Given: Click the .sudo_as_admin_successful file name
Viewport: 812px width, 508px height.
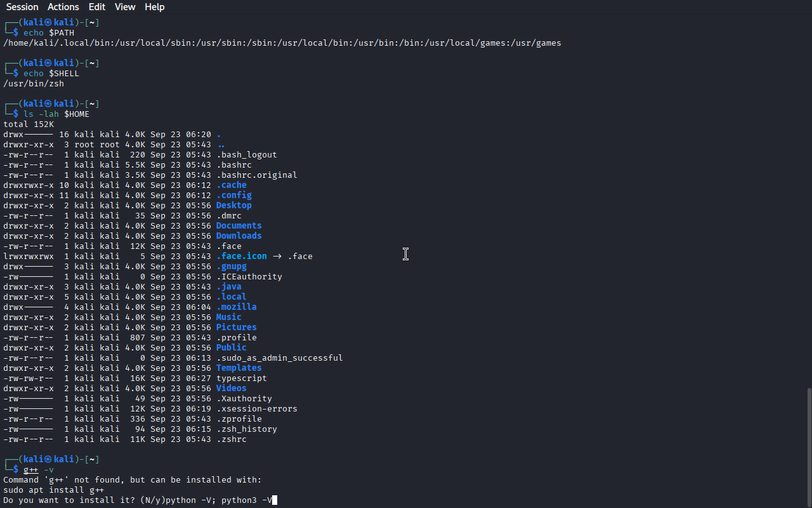Looking at the screenshot, I should tap(279, 358).
